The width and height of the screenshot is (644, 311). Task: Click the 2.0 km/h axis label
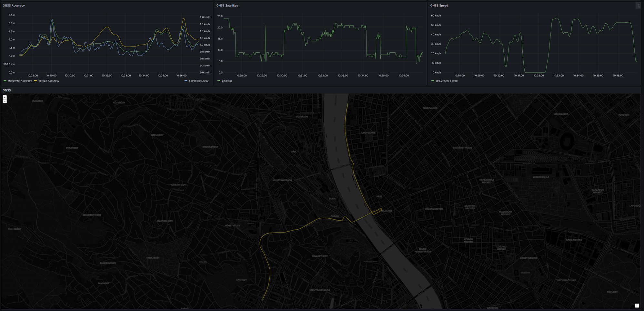[205, 17]
